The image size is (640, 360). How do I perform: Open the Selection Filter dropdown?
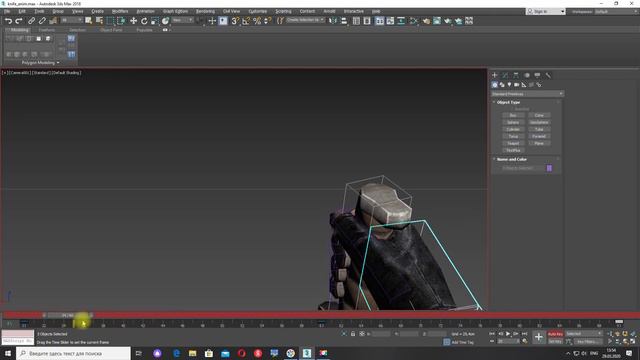pyautogui.click(x=71, y=20)
